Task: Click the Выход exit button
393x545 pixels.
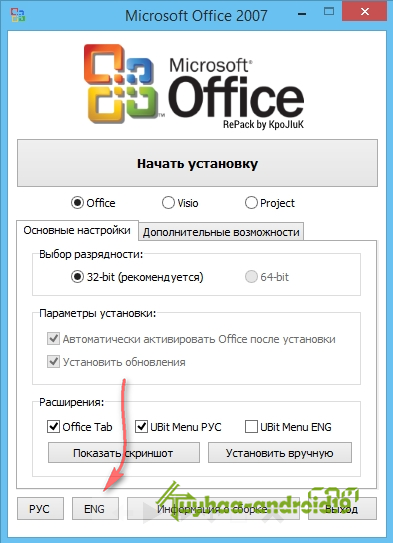Action: (x=342, y=509)
